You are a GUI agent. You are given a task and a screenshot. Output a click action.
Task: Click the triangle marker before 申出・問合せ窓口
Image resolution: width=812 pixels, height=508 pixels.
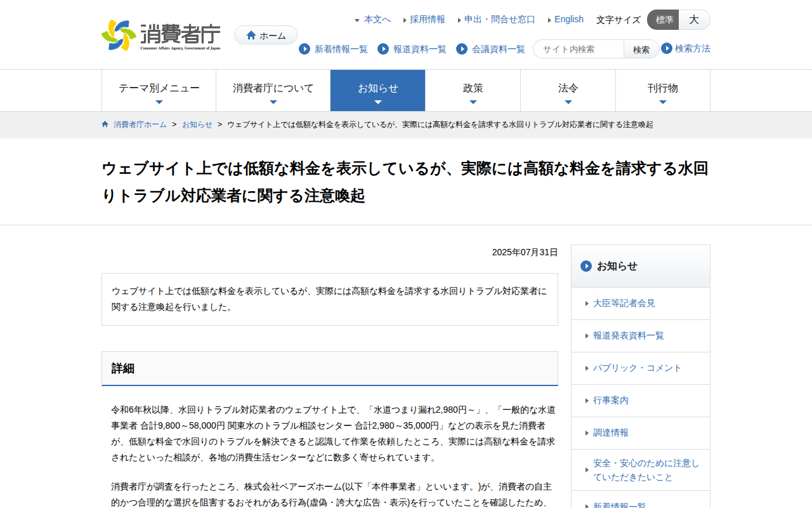click(x=459, y=20)
